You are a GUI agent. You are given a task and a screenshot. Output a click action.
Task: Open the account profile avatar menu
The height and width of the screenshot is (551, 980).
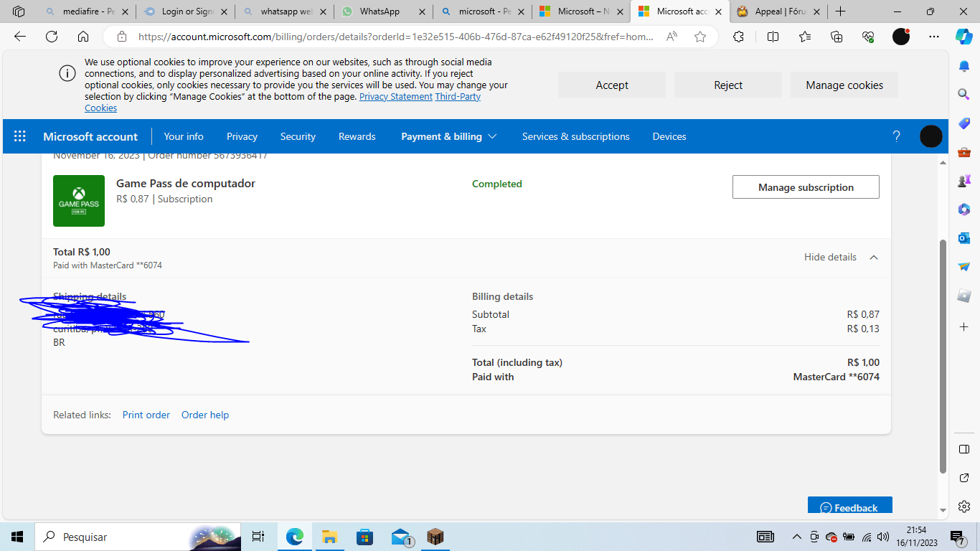click(931, 136)
